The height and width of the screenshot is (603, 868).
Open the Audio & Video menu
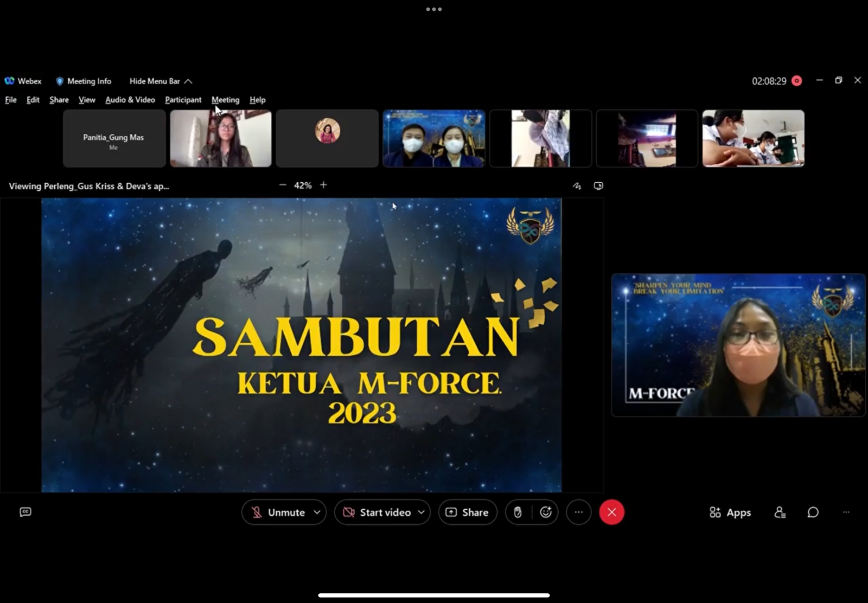pos(130,100)
